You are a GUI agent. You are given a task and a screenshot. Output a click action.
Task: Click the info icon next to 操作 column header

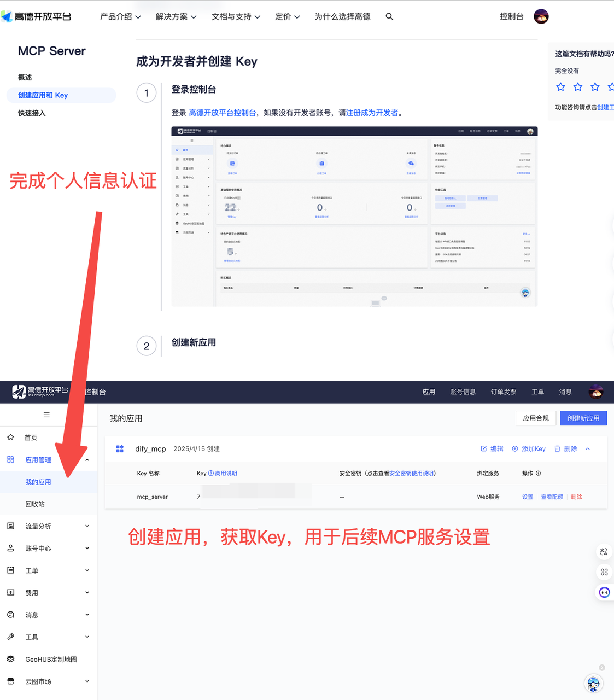tap(538, 473)
